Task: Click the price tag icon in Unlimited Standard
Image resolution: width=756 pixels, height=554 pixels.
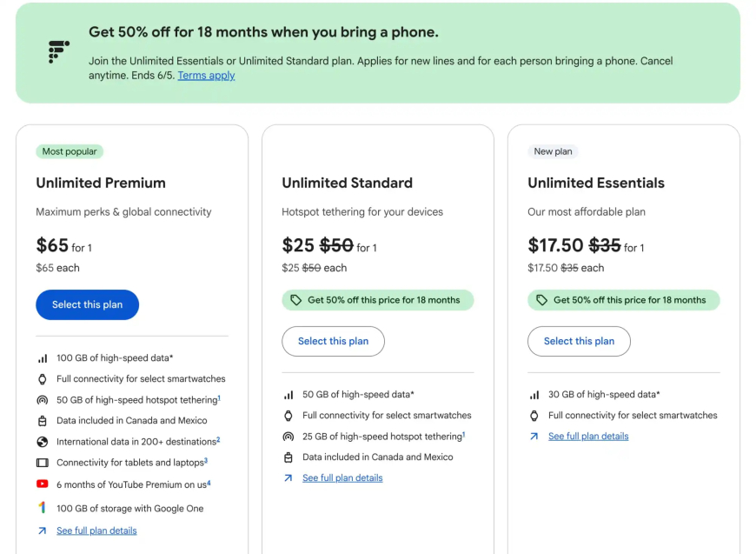Action: 295,300
